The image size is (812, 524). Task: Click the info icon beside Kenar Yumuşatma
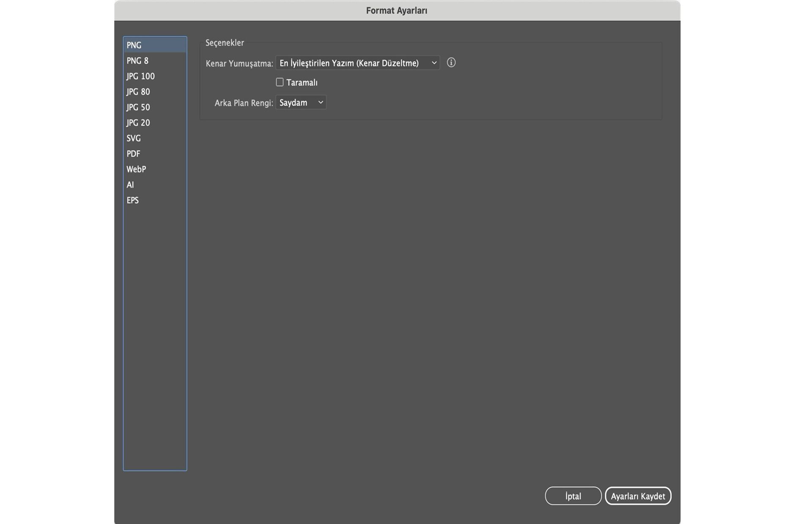click(x=451, y=63)
